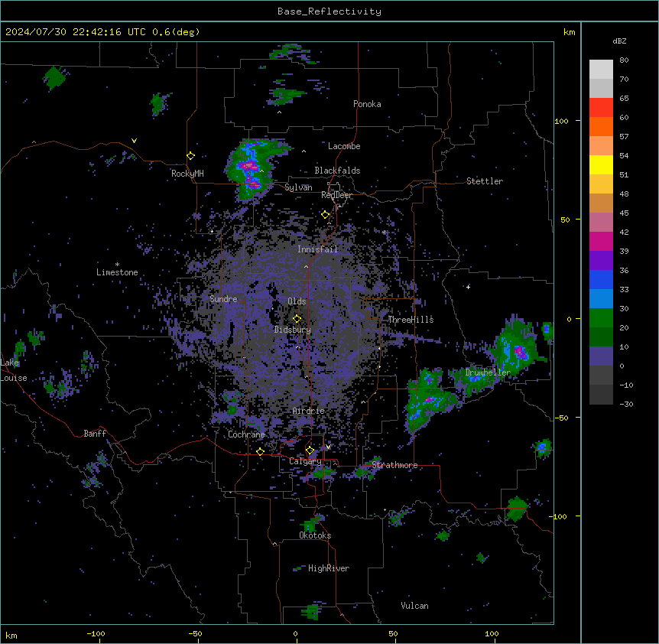Select the dark blue 33-36 dBZ swatch
This screenshot has width=659, height=644.
pyautogui.click(x=601, y=279)
